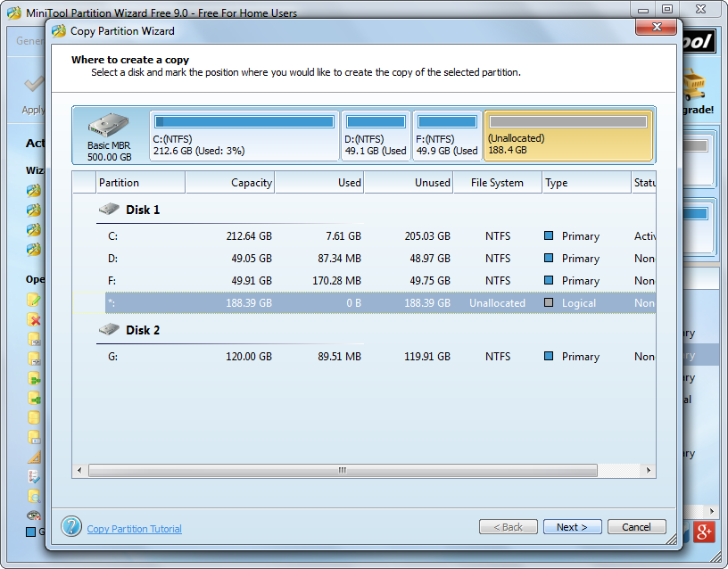Select the F:(NTFS) block in disk map
Screen dimensions: 728x569
coord(447,136)
